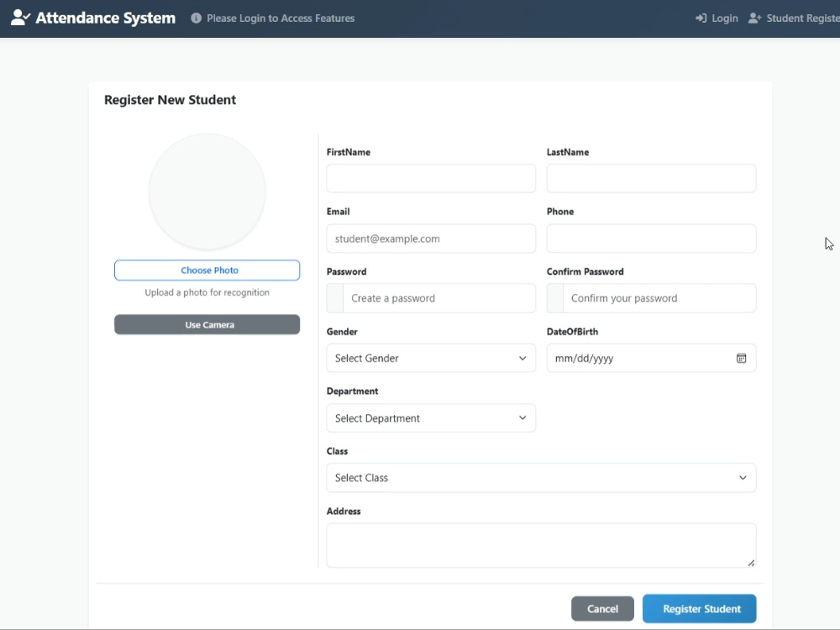This screenshot has width=840, height=630.
Task: Click the Choose Photo button
Action: pos(207,270)
